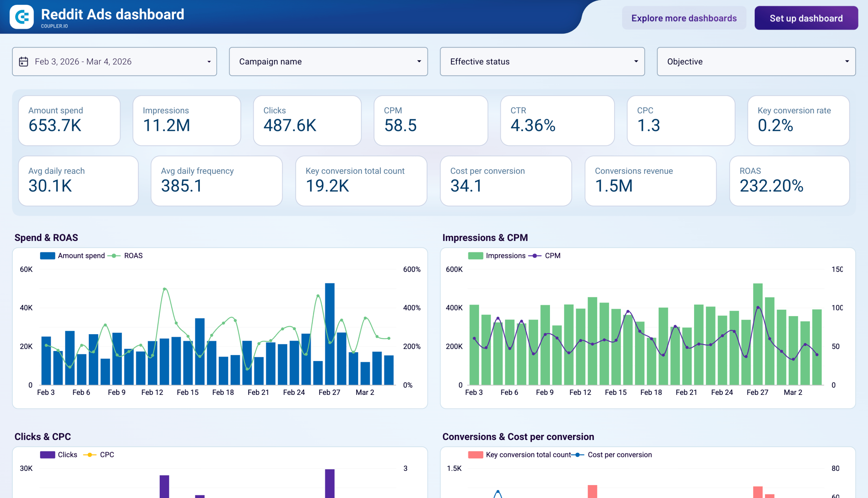Click the orange CPC legend marker
The width and height of the screenshot is (868, 498).
click(x=90, y=455)
